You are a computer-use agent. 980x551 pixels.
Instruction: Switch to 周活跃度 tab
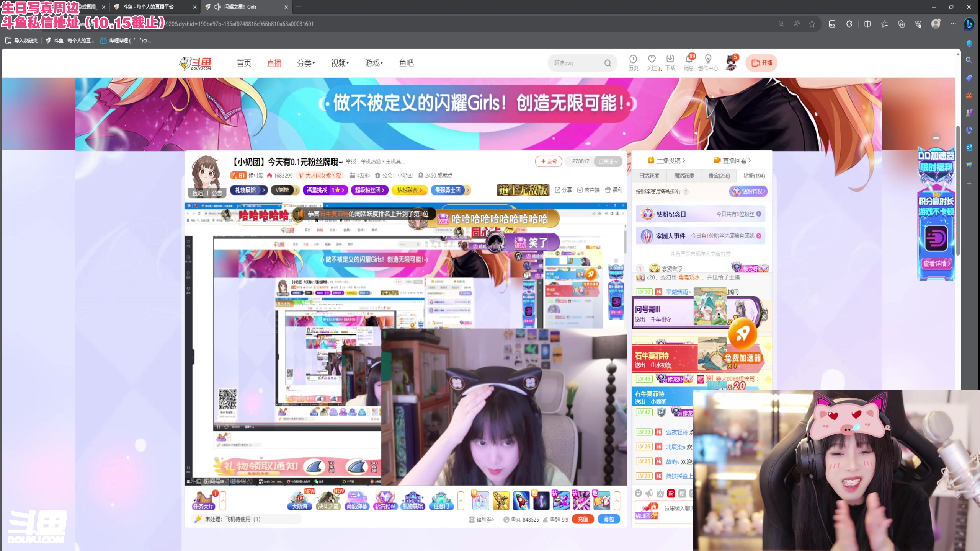(684, 176)
